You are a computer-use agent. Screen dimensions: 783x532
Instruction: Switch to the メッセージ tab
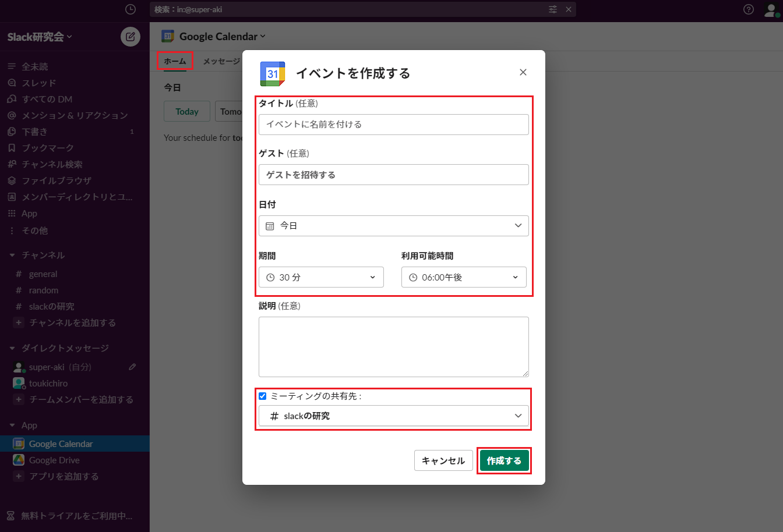221,61
